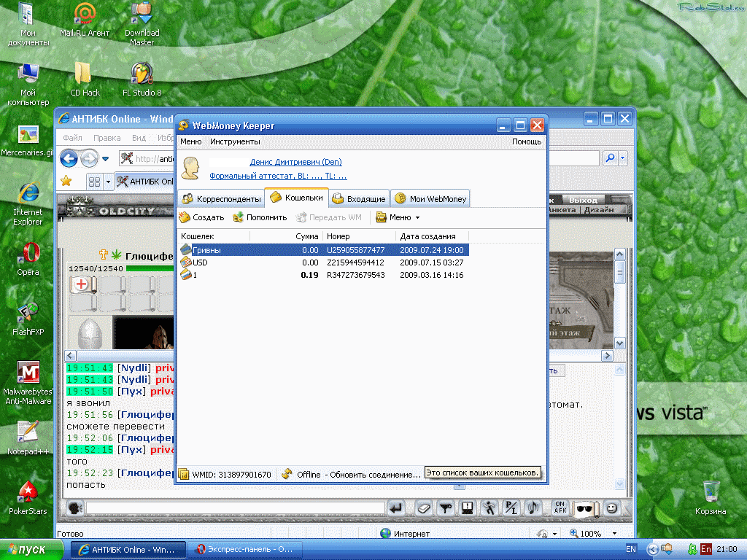Switch to Экспресс-панель Opera taskbar button
Screen dimensions: 747x560
[x=244, y=550]
